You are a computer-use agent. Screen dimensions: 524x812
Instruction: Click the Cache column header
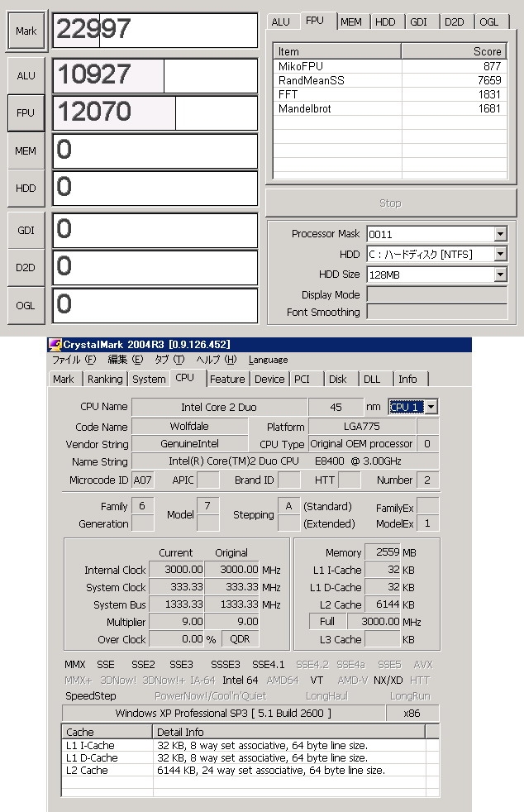[x=107, y=732]
